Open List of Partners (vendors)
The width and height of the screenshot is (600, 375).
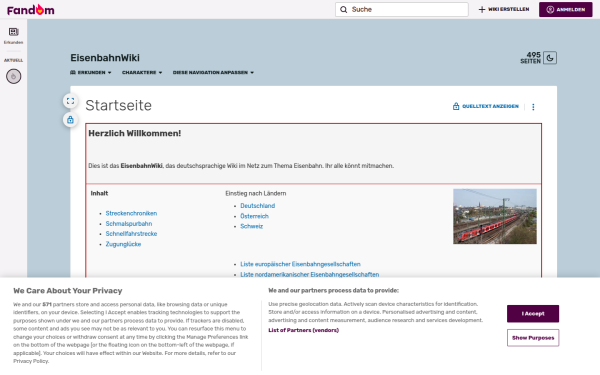[x=303, y=330]
